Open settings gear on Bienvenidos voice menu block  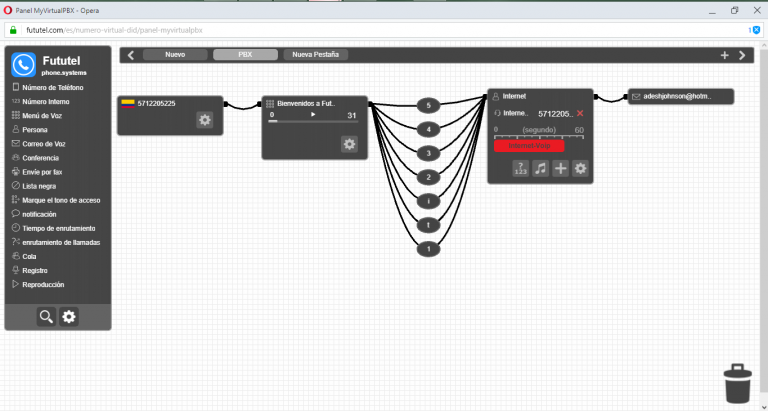pos(349,144)
